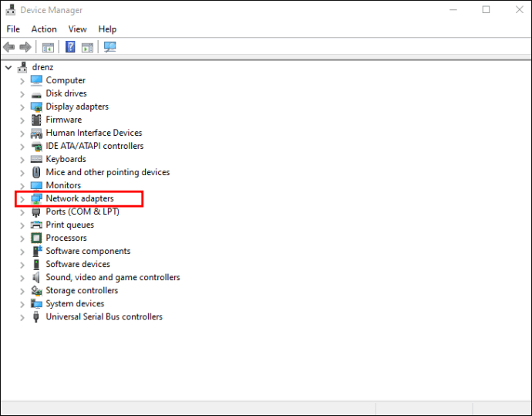Minimize the Device Manager window
This screenshot has width=532, height=416.
[453, 10]
